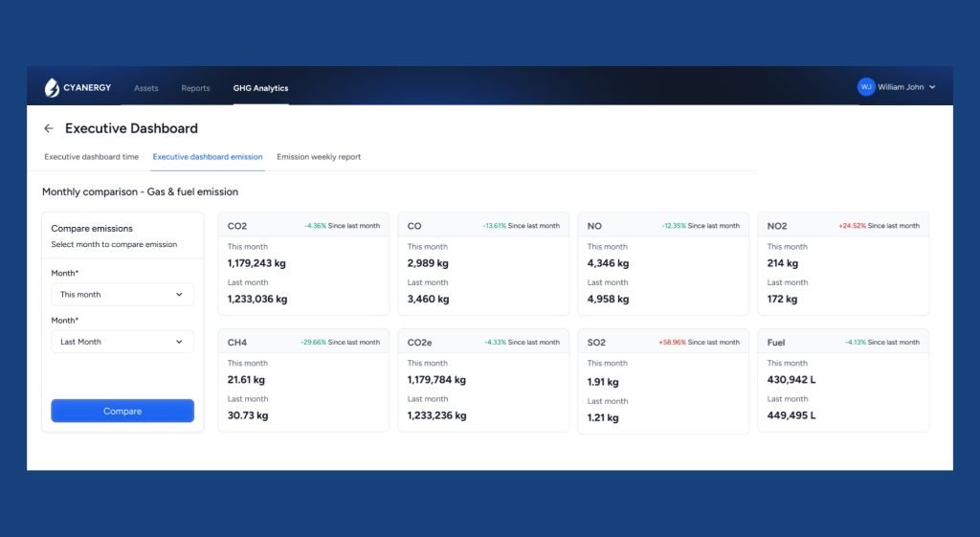Click the CYANERGY brand name
The image size is (980, 537).
tap(87, 87)
